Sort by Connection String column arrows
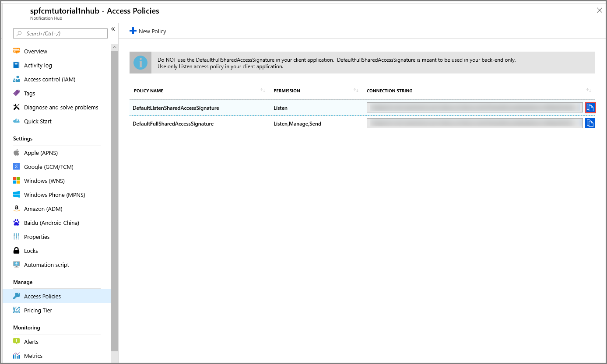607x364 pixels. coord(589,90)
